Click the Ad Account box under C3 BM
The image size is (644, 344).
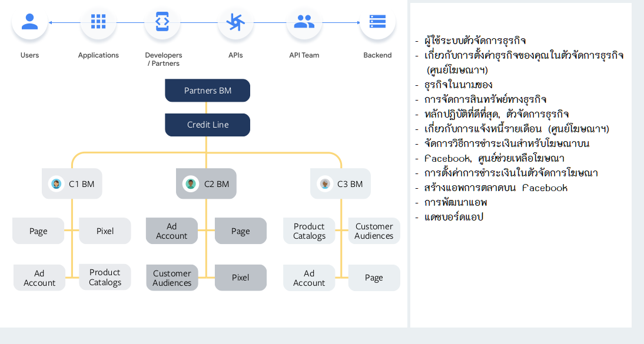point(309,278)
